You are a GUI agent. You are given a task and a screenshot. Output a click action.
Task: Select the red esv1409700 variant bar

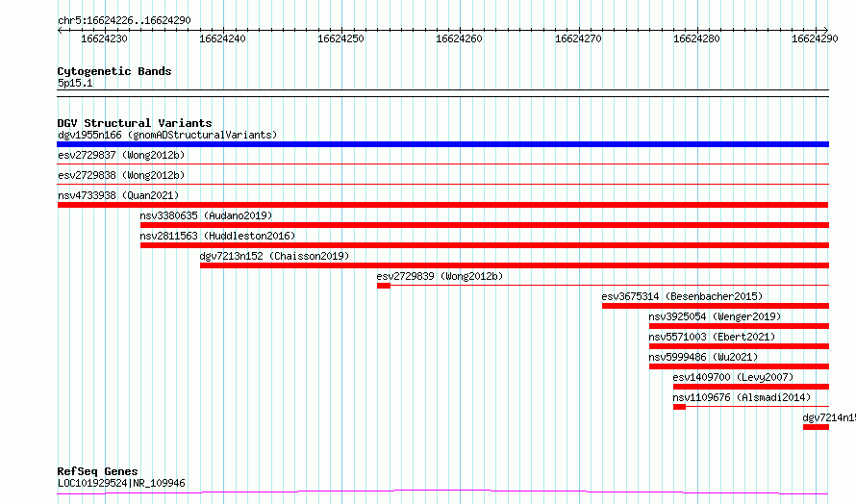[x=751, y=387]
